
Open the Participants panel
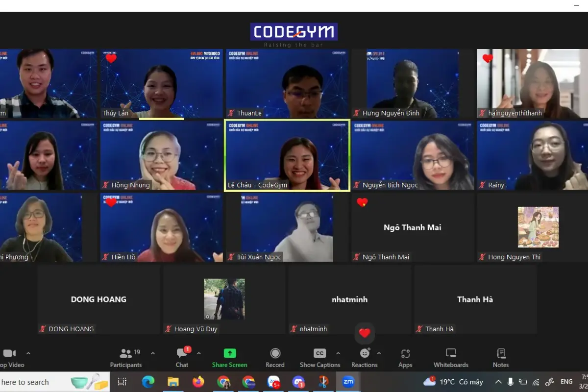tap(126, 357)
